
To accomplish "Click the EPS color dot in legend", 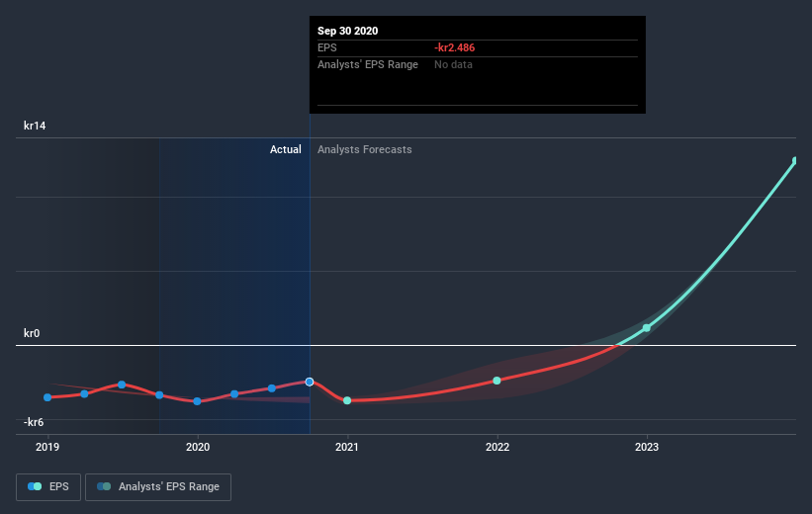I will [35, 486].
